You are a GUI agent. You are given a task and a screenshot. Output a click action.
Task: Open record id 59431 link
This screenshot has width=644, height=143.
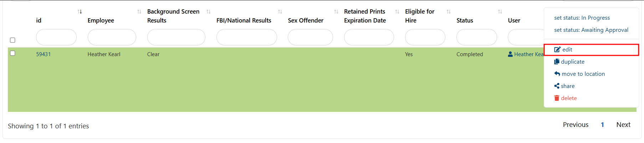coord(43,54)
